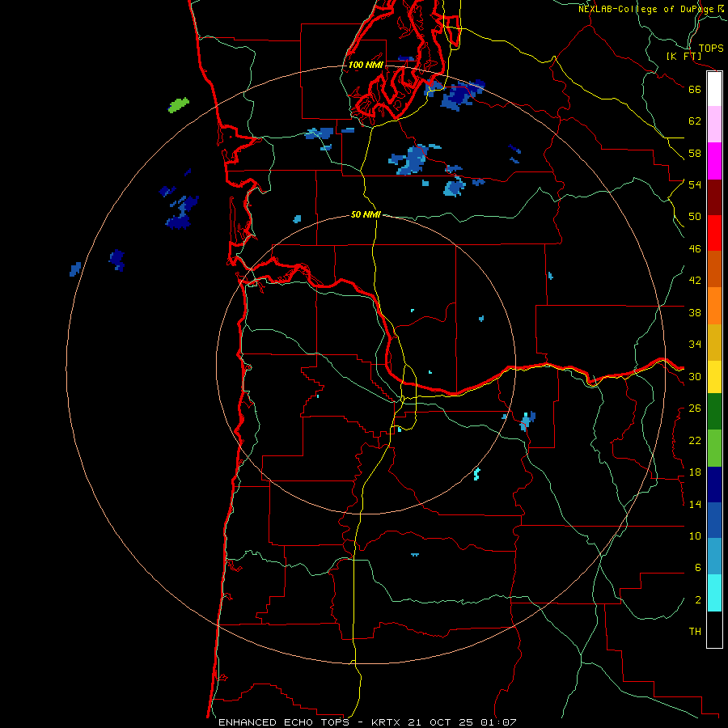Click the 14 value on the legend scale
This screenshot has height=728, width=728.
click(695, 504)
